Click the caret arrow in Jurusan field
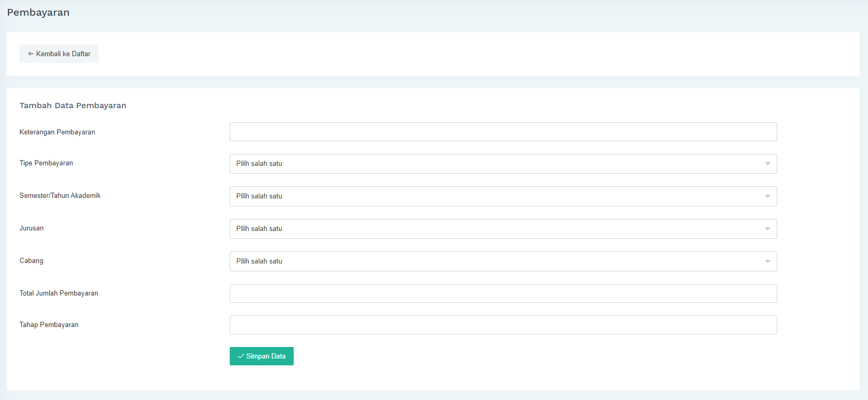The image size is (868, 400). 767,229
